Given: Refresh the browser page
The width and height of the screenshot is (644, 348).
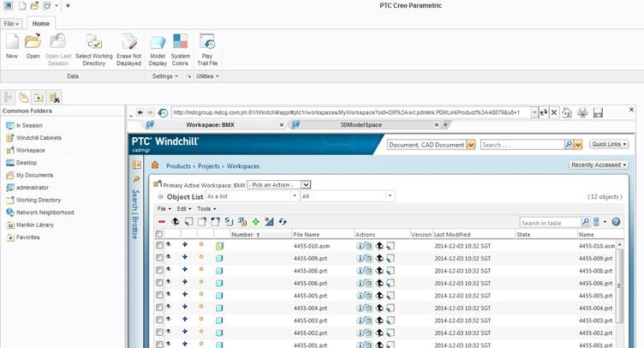Looking at the screenshot, I should tap(544, 112).
